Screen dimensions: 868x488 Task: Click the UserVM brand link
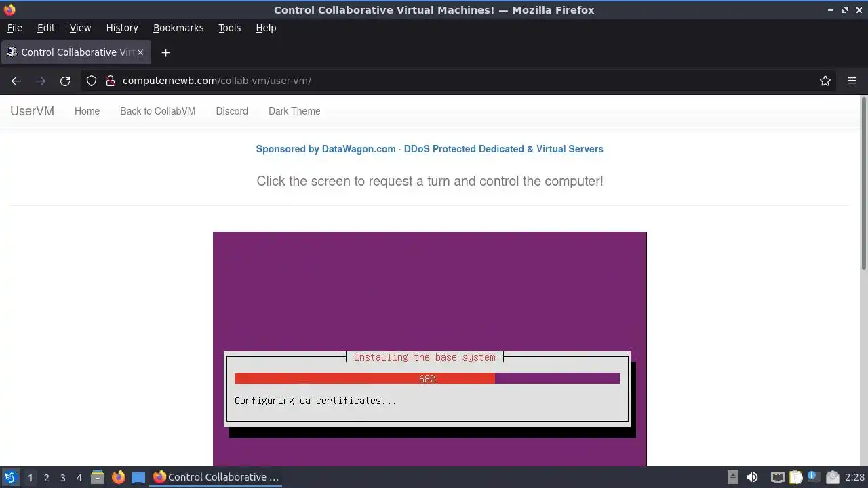32,111
